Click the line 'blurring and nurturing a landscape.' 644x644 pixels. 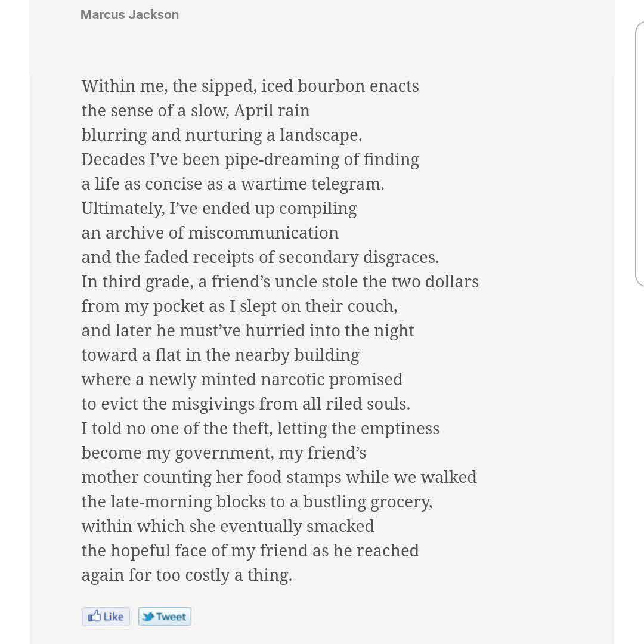(222, 135)
